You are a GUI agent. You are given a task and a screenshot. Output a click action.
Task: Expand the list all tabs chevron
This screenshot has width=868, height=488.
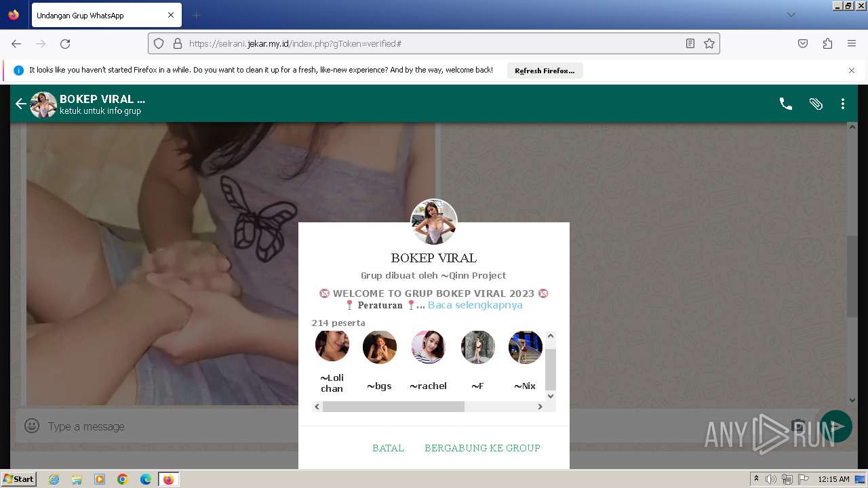791,15
